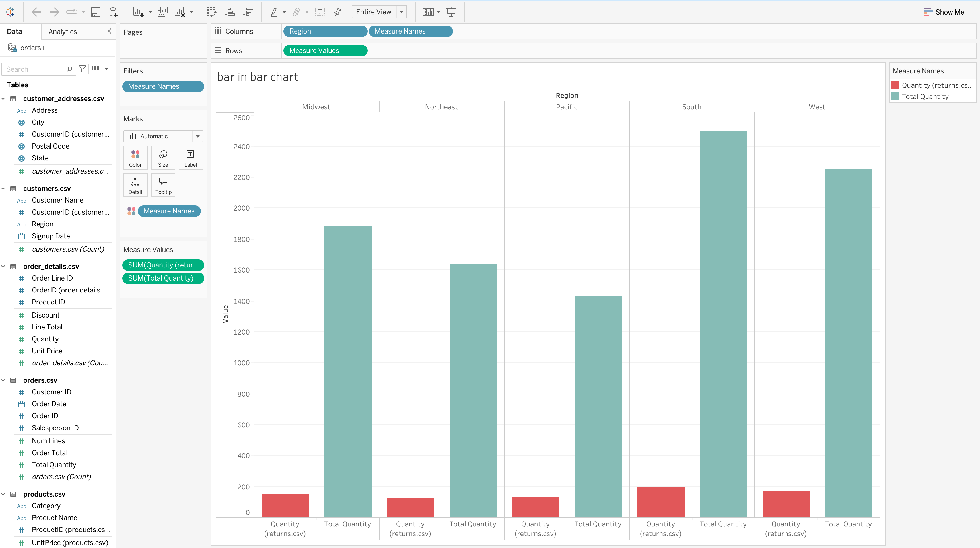Click the Color button in Marks
The height and width of the screenshot is (548, 980).
point(135,157)
